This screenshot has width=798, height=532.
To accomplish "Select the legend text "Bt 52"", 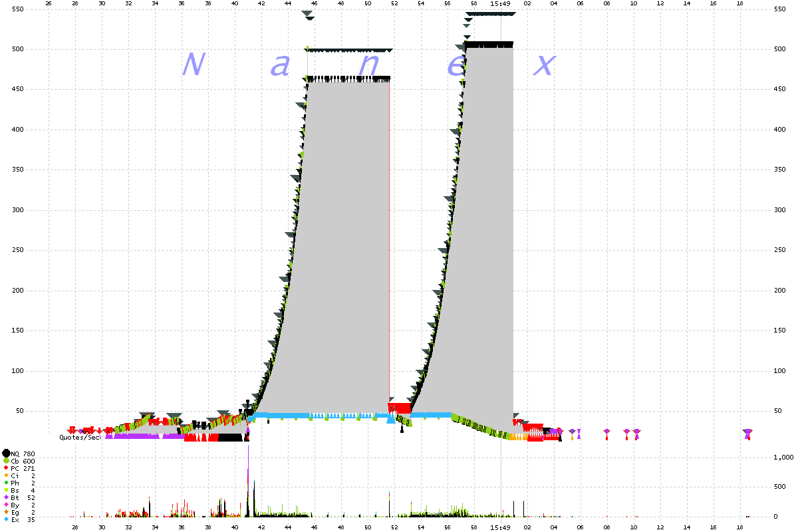I will [x=23, y=497].
